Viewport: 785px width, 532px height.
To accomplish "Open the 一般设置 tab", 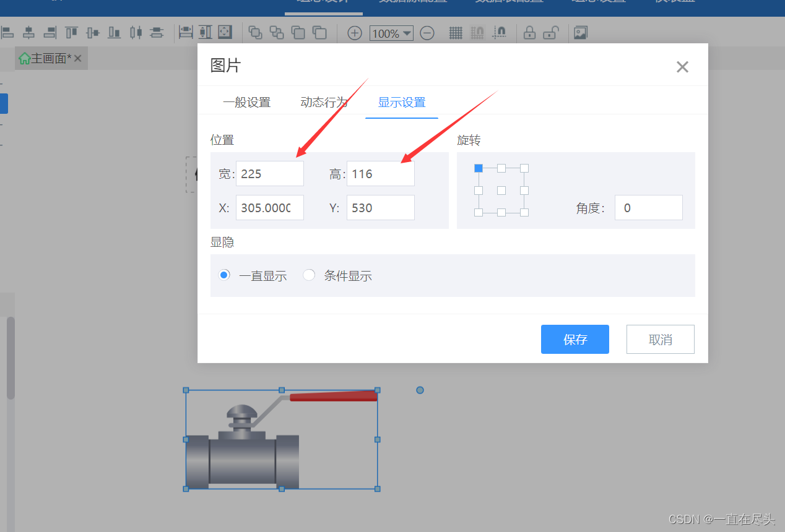I will coord(247,102).
